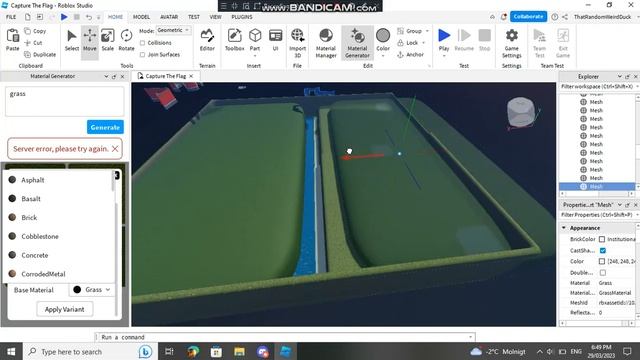Open the Play dropdown arrow

click(444, 56)
